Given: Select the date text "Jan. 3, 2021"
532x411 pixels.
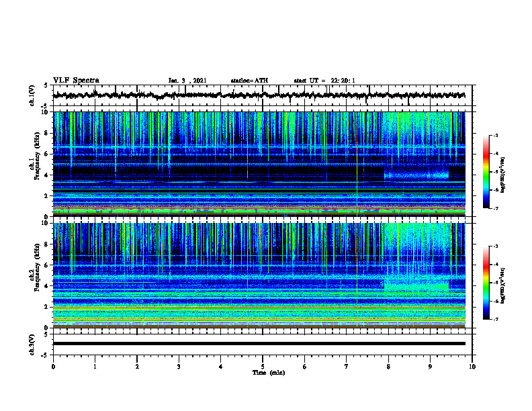Looking at the screenshot, I should (187, 81).
